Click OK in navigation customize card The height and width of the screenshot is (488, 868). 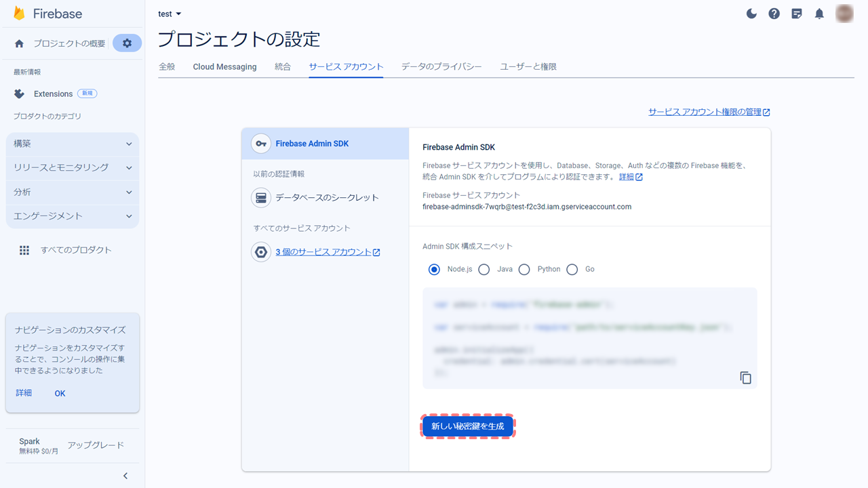click(x=60, y=393)
